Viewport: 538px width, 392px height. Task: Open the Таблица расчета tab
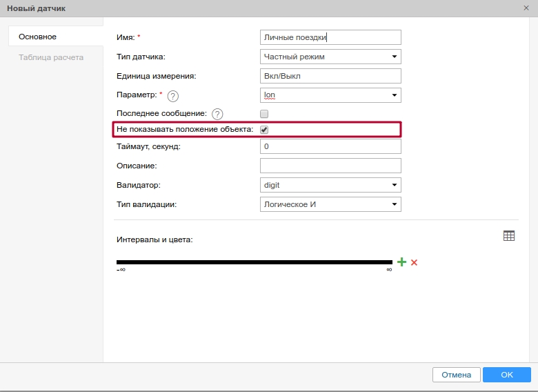point(51,57)
